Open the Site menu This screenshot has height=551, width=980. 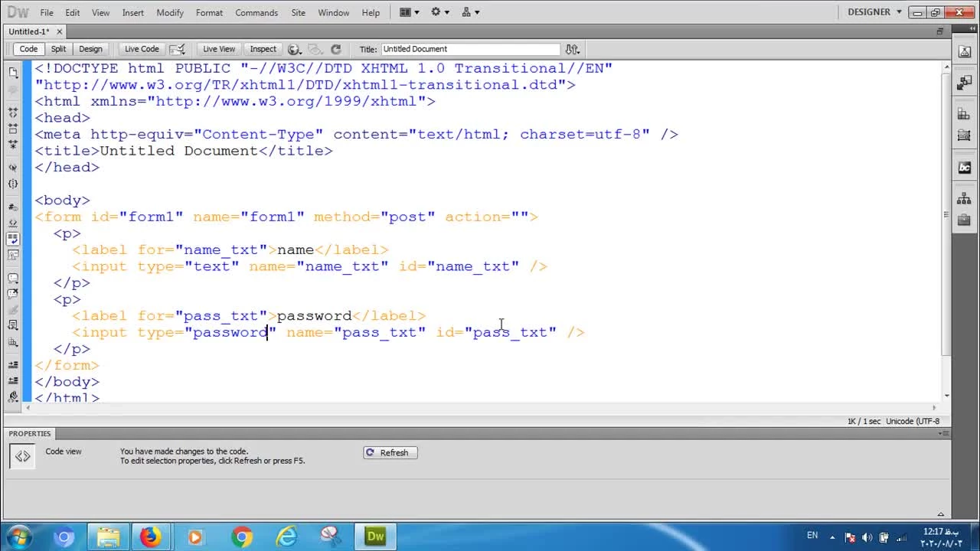[x=299, y=13]
